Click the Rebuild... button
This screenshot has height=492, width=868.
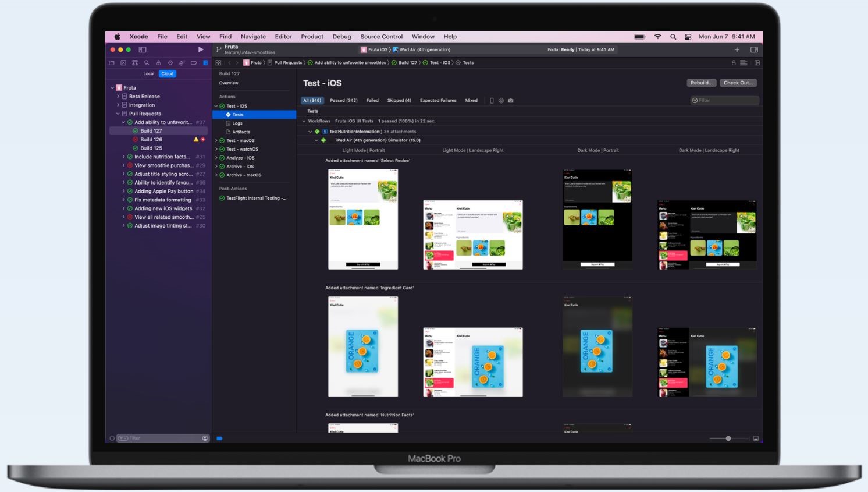pyautogui.click(x=701, y=83)
